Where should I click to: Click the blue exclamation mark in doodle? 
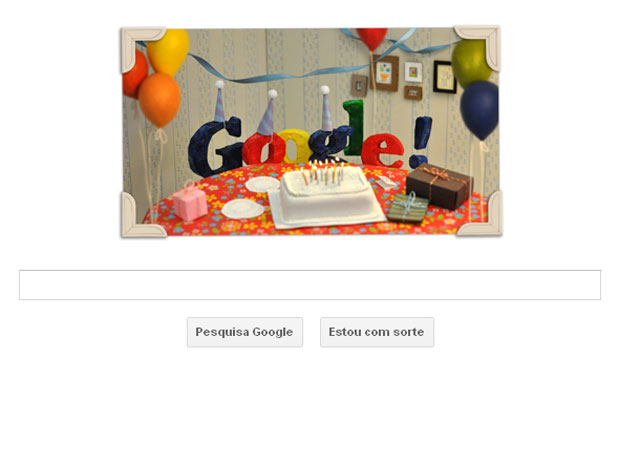(x=420, y=141)
